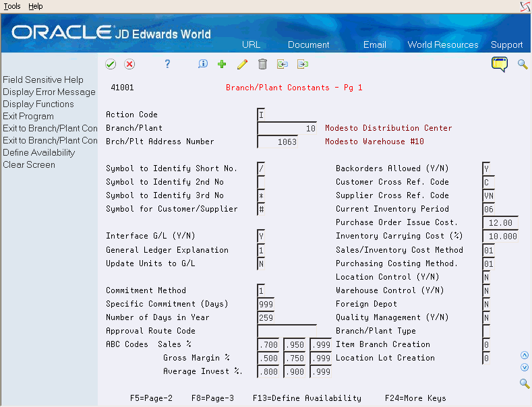Click the info bubble icon in toolbar
Viewport: 532px width, 407px height.
[202, 64]
